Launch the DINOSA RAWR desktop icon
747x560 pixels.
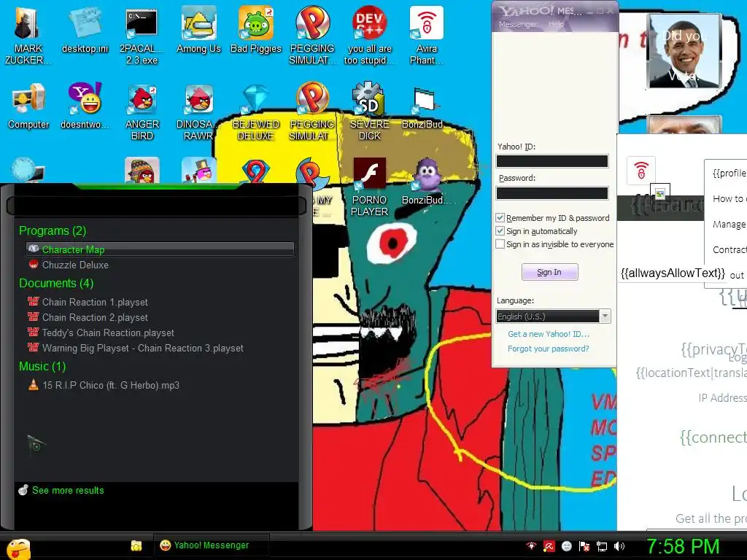(x=198, y=112)
